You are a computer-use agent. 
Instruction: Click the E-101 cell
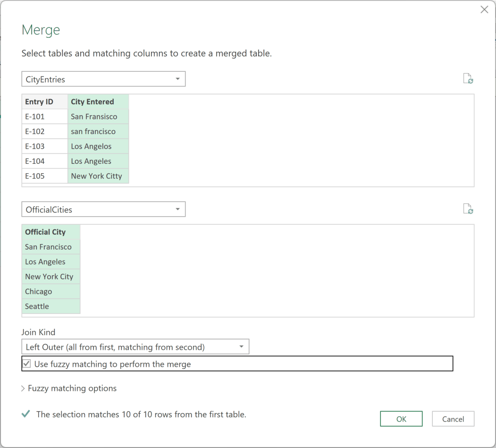click(45, 117)
